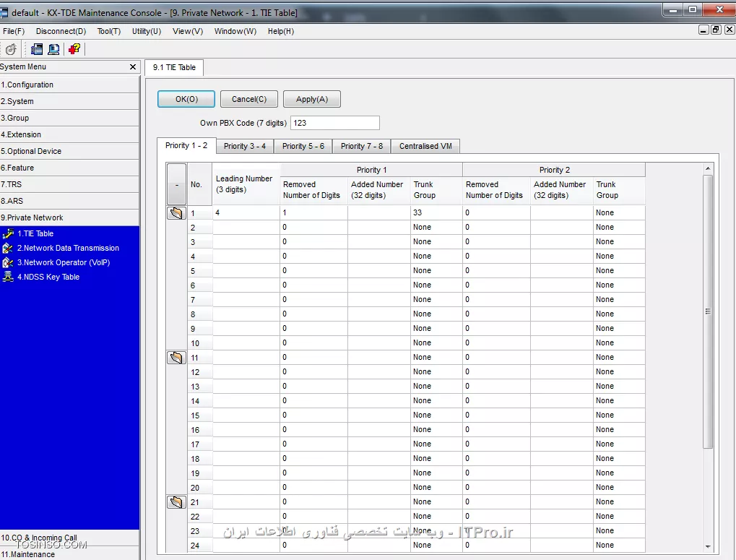The image size is (736, 560).
Task: Open the Window menu
Action: [x=235, y=31]
